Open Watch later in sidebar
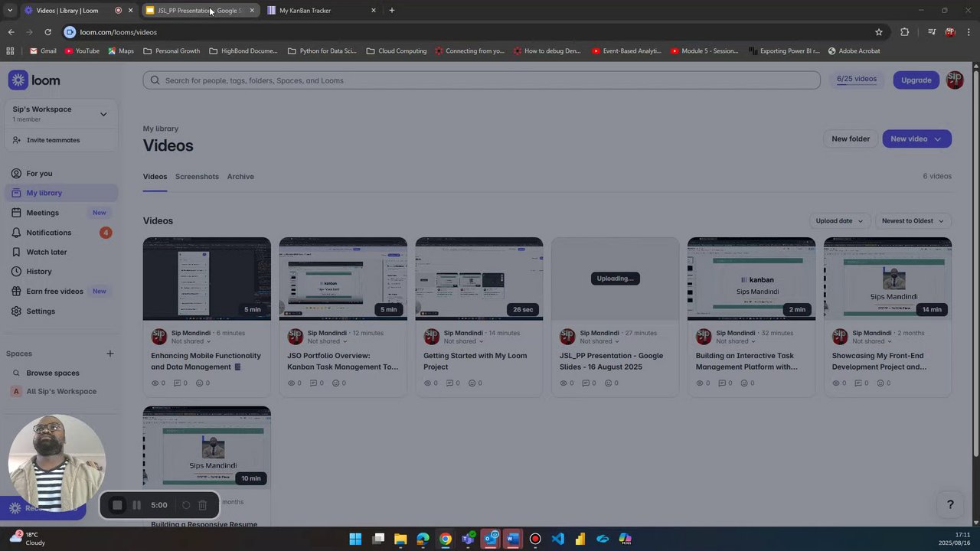The height and width of the screenshot is (551, 980). (61, 252)
